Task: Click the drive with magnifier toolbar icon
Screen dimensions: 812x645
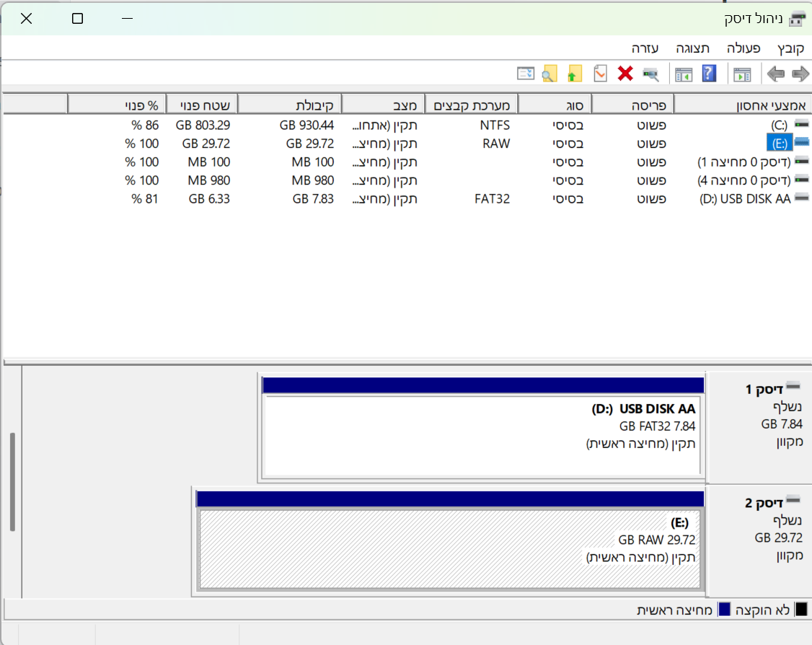Action: pos(650,74)
